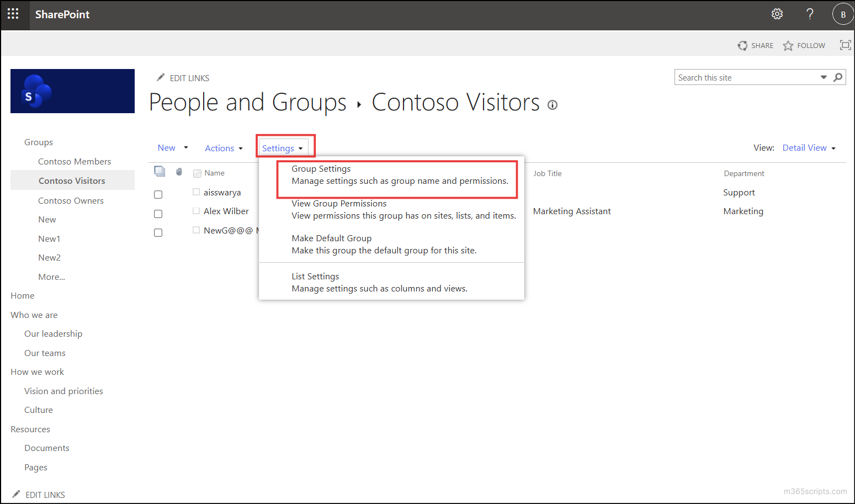Open the SharePoint settings gear

(777, 14)
